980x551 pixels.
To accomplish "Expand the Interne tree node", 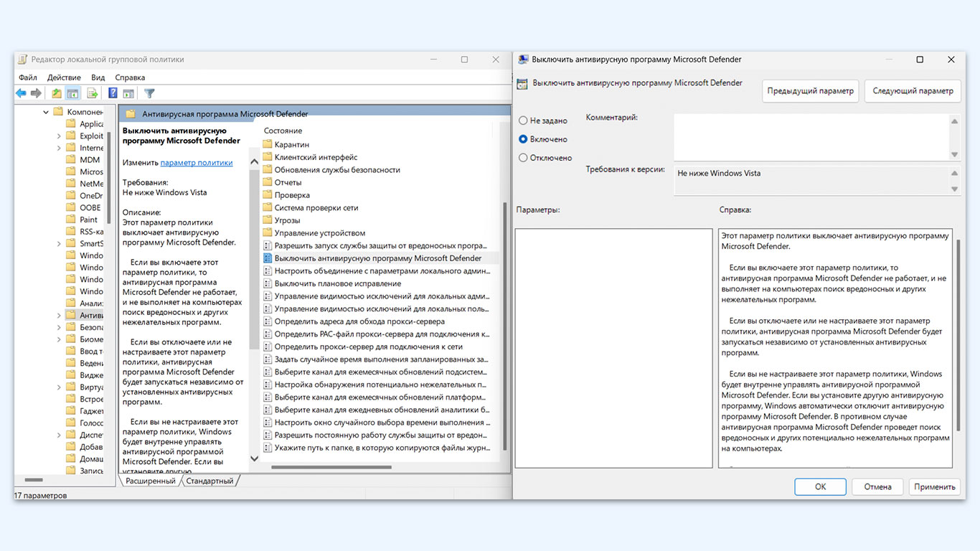I will pyautogui.click(x=59, y=148).
